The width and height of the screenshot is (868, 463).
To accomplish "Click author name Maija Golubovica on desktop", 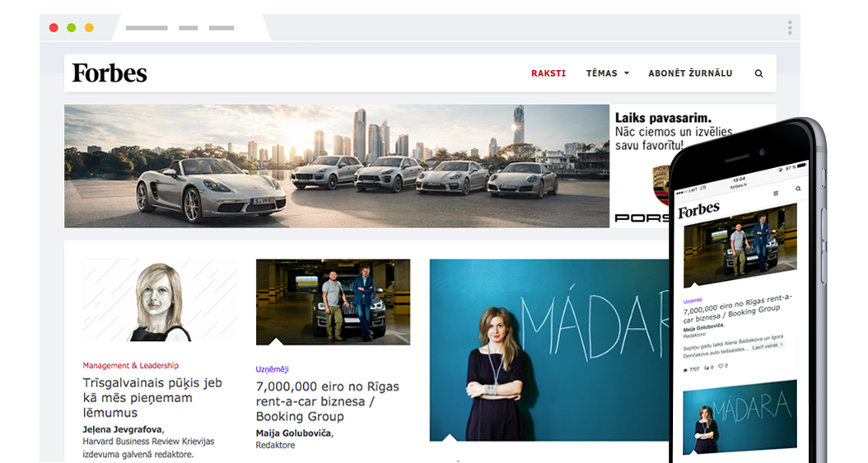I will [x=293, y=433].
